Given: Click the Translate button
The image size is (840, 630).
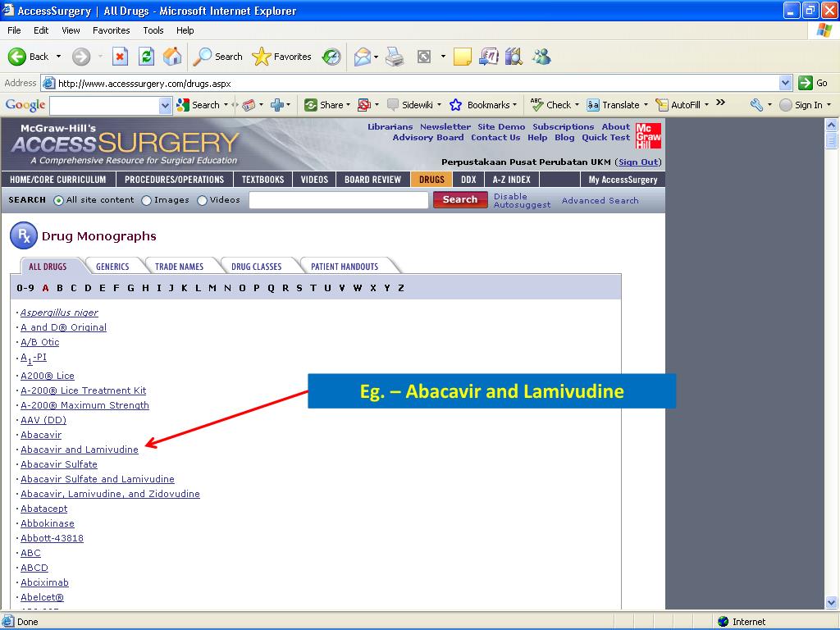Looking at the screenshot, I should pyautogui.click(x=613, y=105).
